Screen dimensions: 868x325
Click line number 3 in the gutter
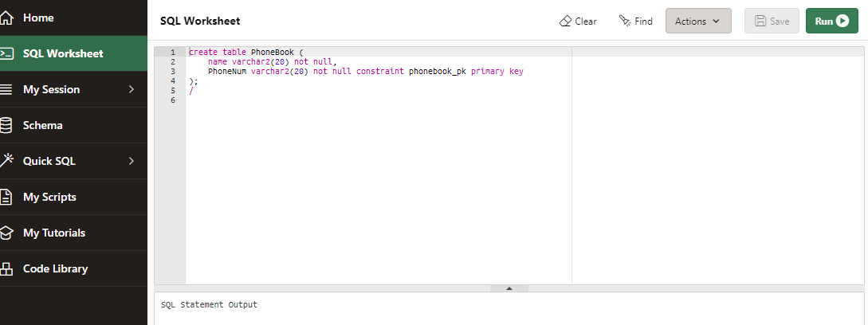coord(173,72)
